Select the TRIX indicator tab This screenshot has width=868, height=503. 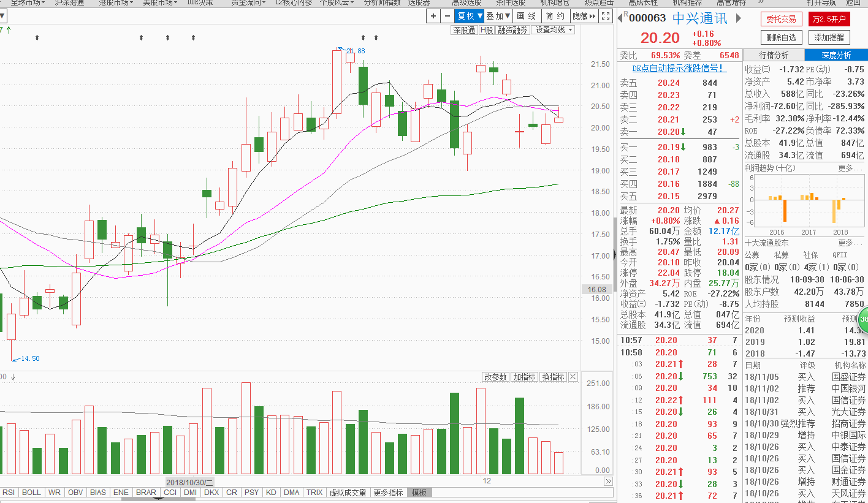point(314,493)
